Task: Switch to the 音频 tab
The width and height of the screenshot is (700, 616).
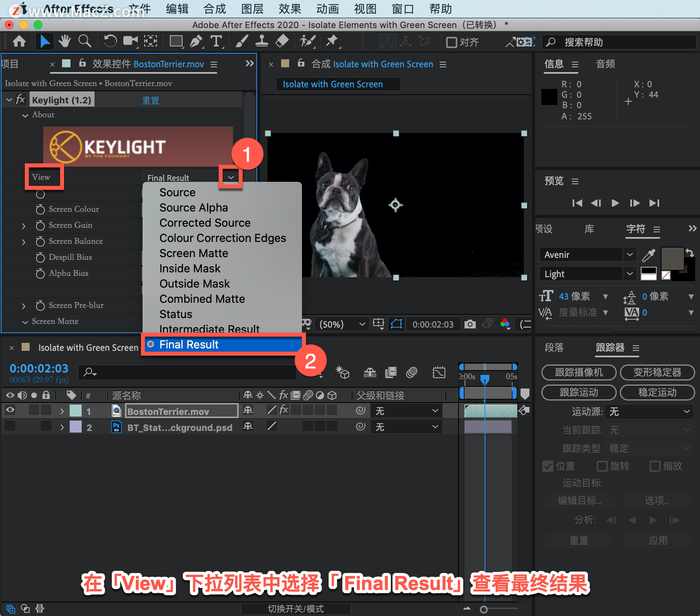Action: pos(605,64)
